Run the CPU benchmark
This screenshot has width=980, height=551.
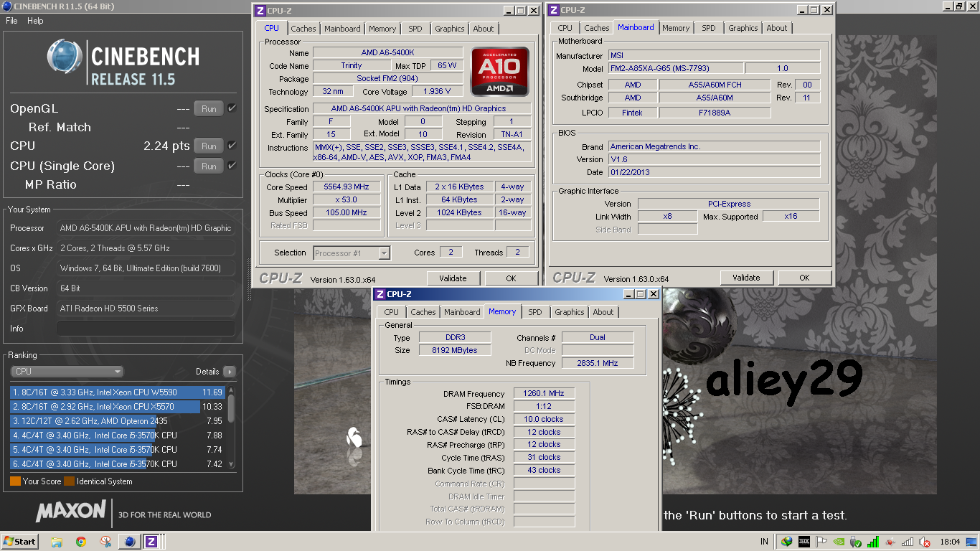209,146
